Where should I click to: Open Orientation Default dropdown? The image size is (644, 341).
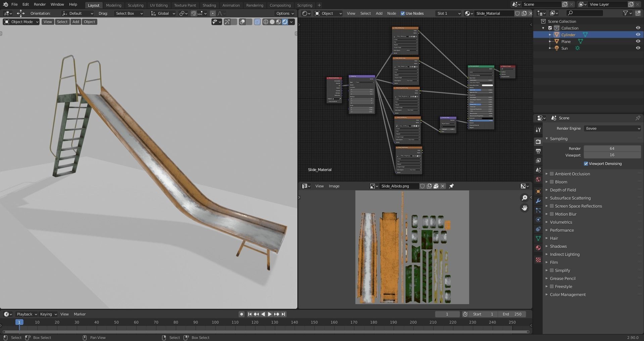coord(78,13)
